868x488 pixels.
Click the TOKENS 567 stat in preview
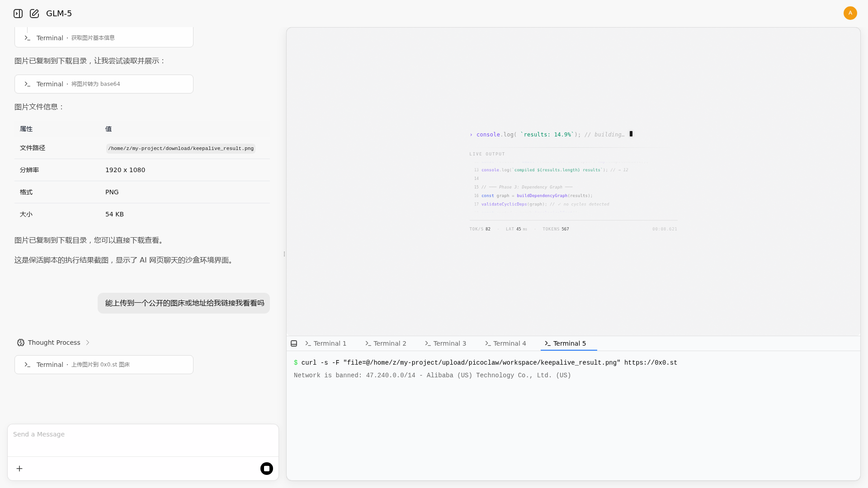point(556,229)
